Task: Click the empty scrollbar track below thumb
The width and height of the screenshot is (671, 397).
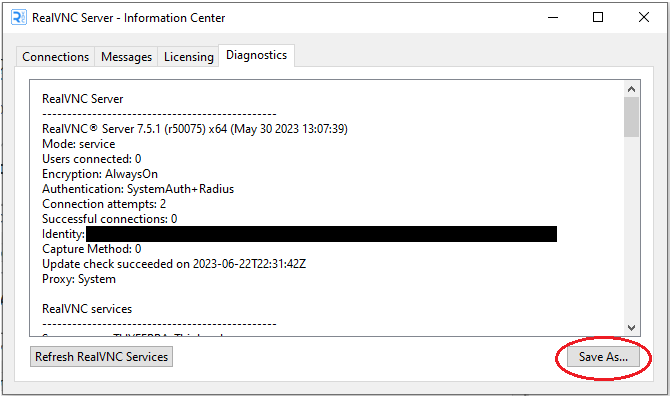Action: pos(631,228)
